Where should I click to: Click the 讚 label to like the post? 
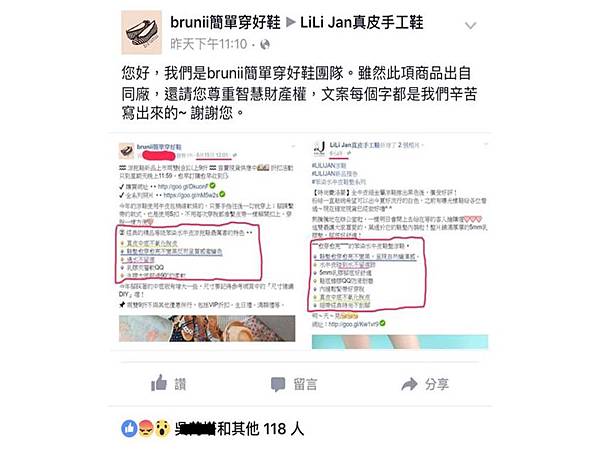pos(180,384)
